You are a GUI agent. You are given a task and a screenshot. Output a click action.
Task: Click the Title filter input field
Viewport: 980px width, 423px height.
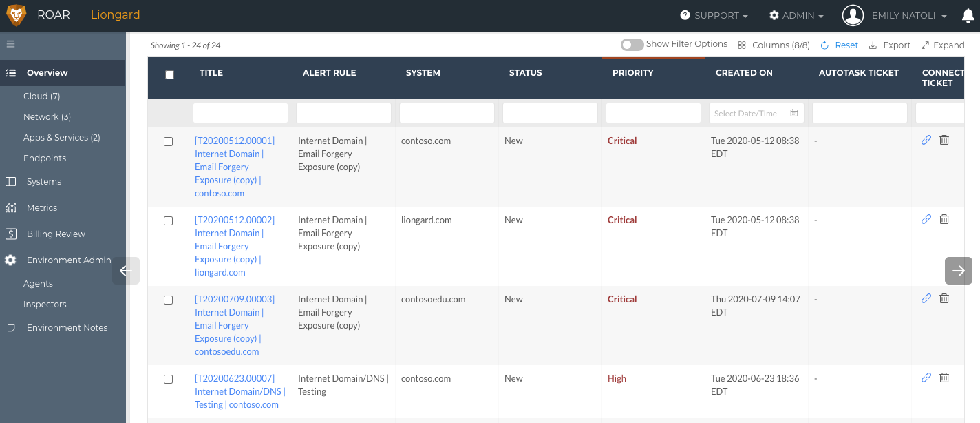(x=240, y=113)
